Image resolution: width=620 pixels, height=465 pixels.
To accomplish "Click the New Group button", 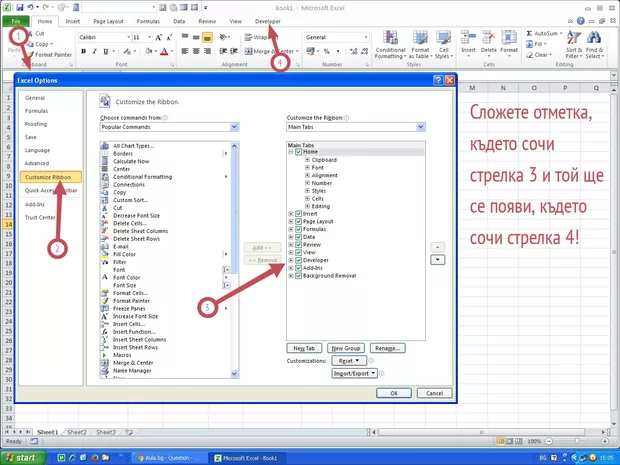I will [x=345, y=348].
